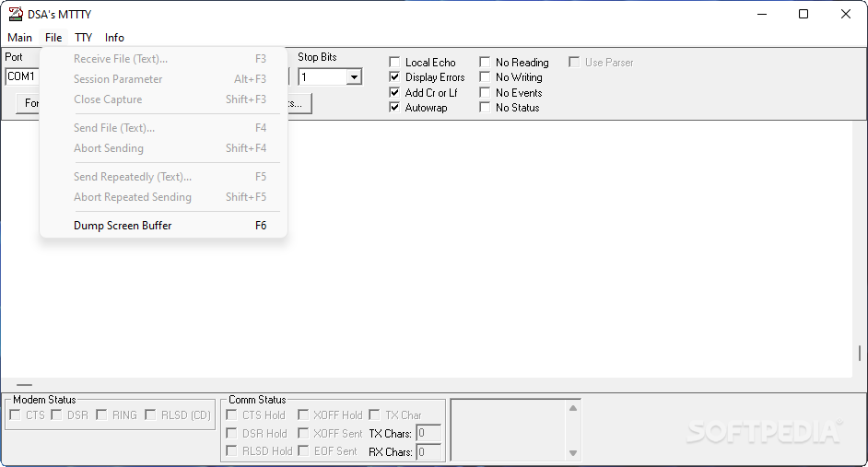This screenshot has height=467, width=868.
Task: Click the status list scroll up arrow
Action: point(573,408)
